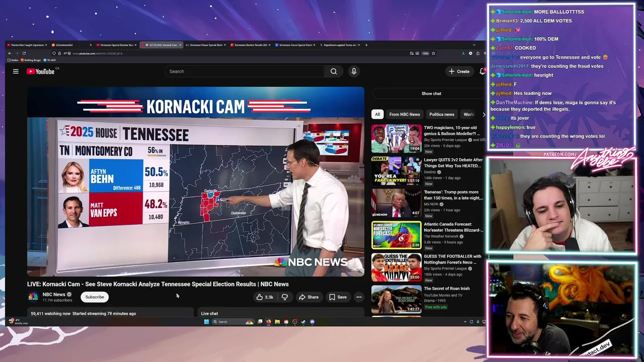The height and width of the screenshot is (362, 644).
Task: Switch to Republicans against Trump X tab
Action: pyautogui.click(x=339, y=45)
